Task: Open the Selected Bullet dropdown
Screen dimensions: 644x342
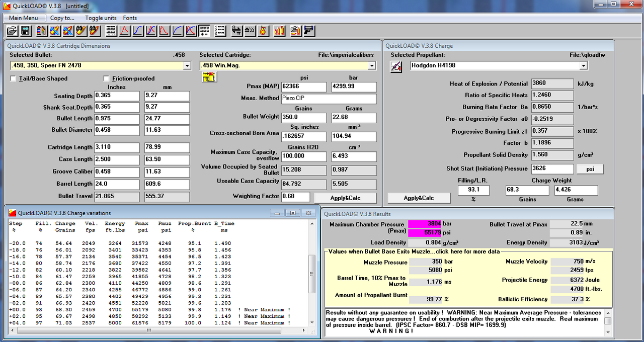Action: coord(187,65)
